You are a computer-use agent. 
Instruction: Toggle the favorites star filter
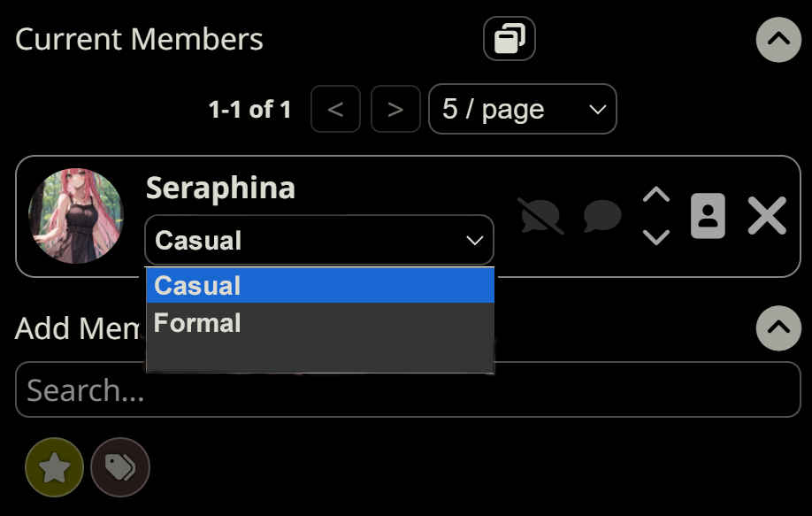[x=54, y=467]
